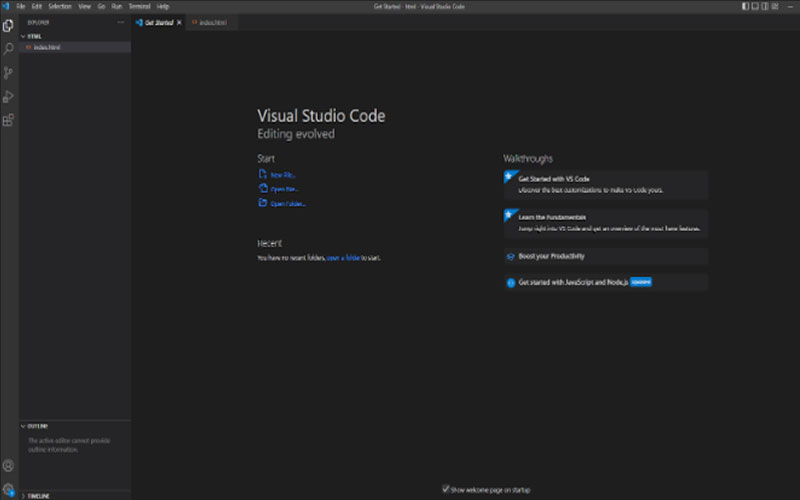The image size is (800, 500).
Task: Minimize the Visual Studio Code window
Action: (x=790, y=6)
